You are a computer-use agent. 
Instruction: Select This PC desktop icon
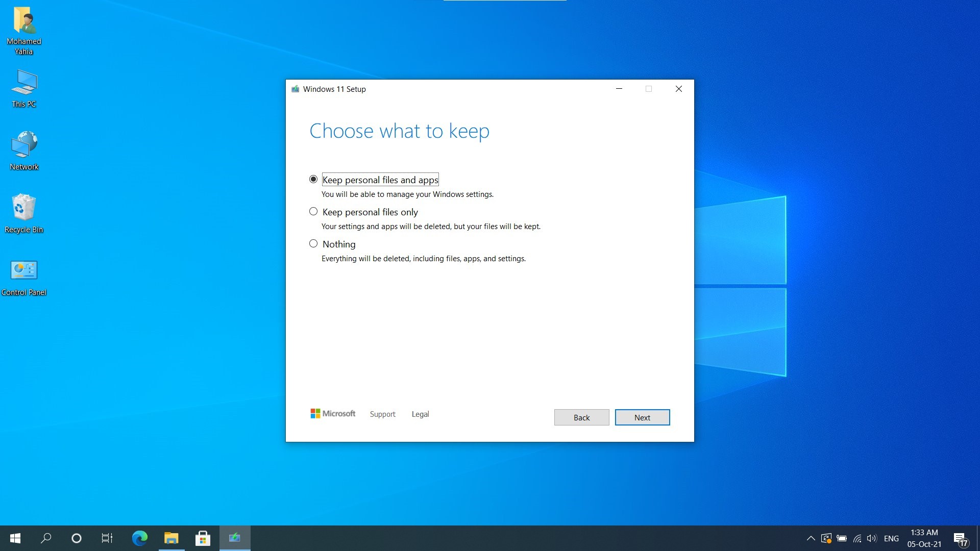[x=24, y=89]
